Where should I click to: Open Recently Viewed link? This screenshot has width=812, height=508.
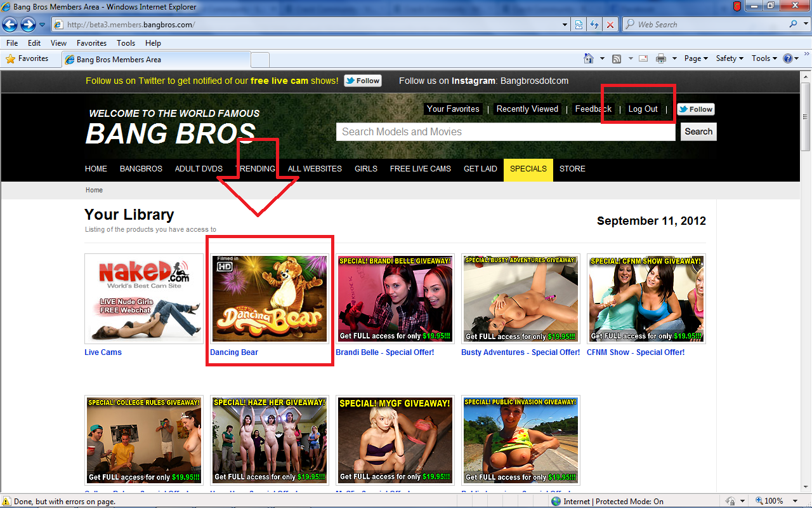527,109
